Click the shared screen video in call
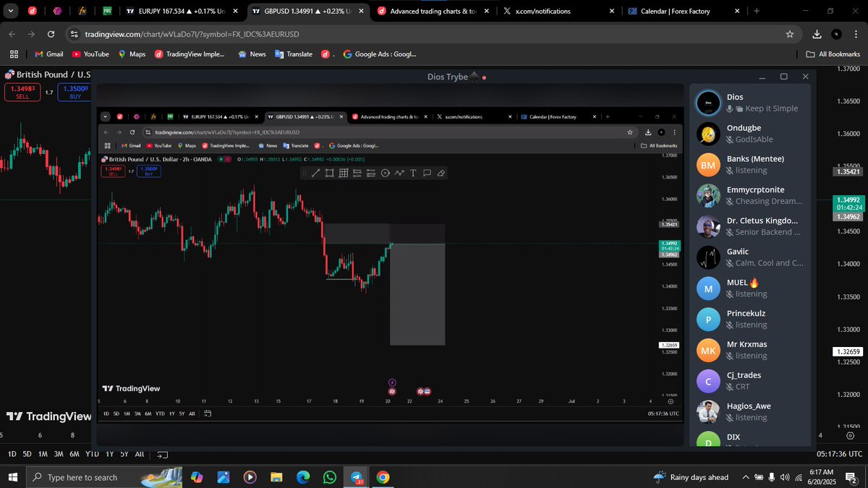Viewport: 868px width, 488px height. click(x=391, y=264)
